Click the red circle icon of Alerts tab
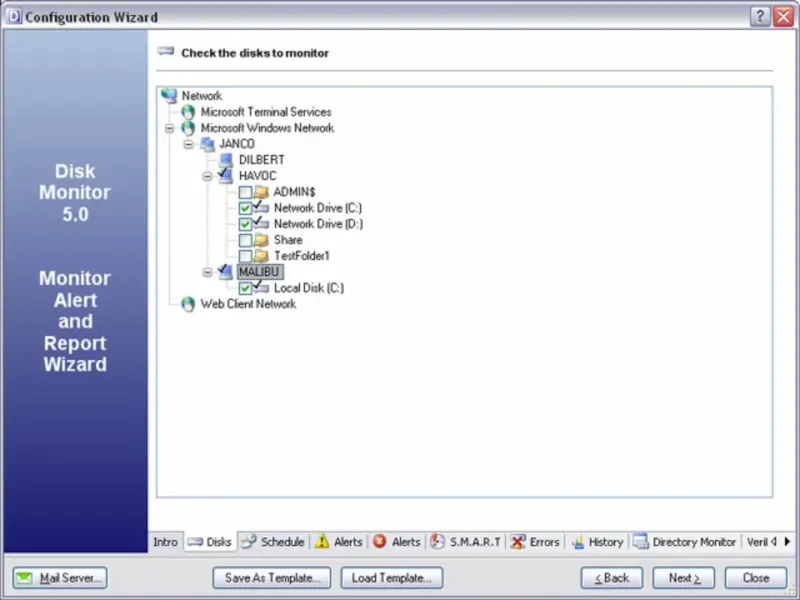This screenshot has height=600, width=800. (x=380, y=541)
